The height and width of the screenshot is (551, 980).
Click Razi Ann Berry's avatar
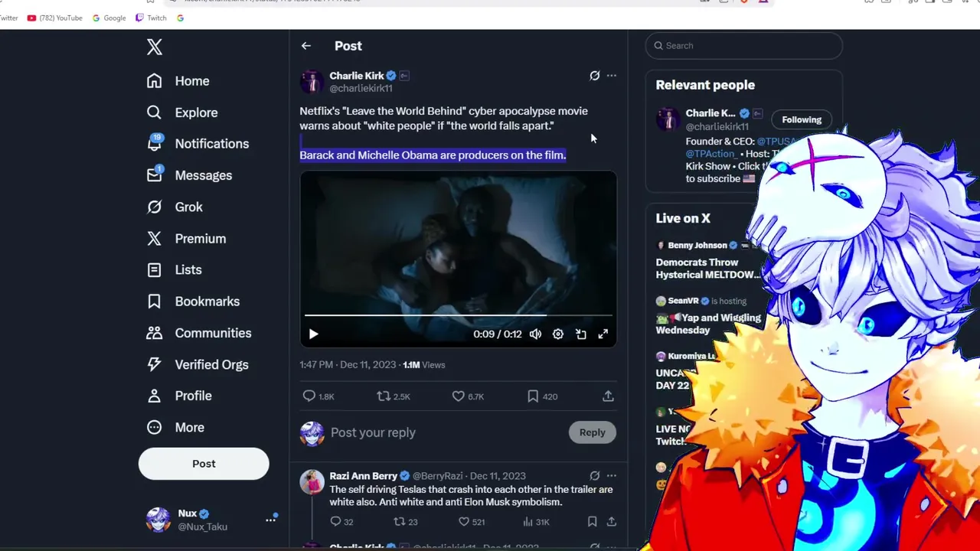tap(312, 482)
